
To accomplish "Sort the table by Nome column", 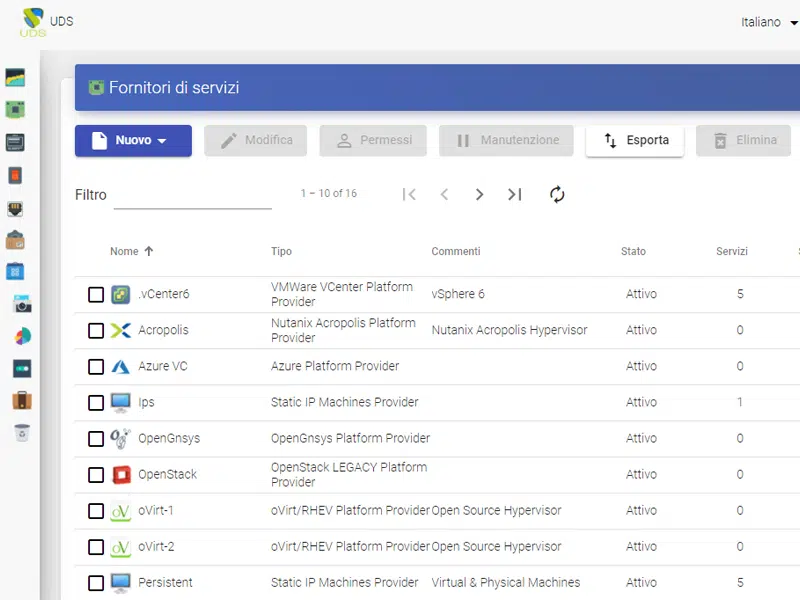I will click(x=124, y=252).
